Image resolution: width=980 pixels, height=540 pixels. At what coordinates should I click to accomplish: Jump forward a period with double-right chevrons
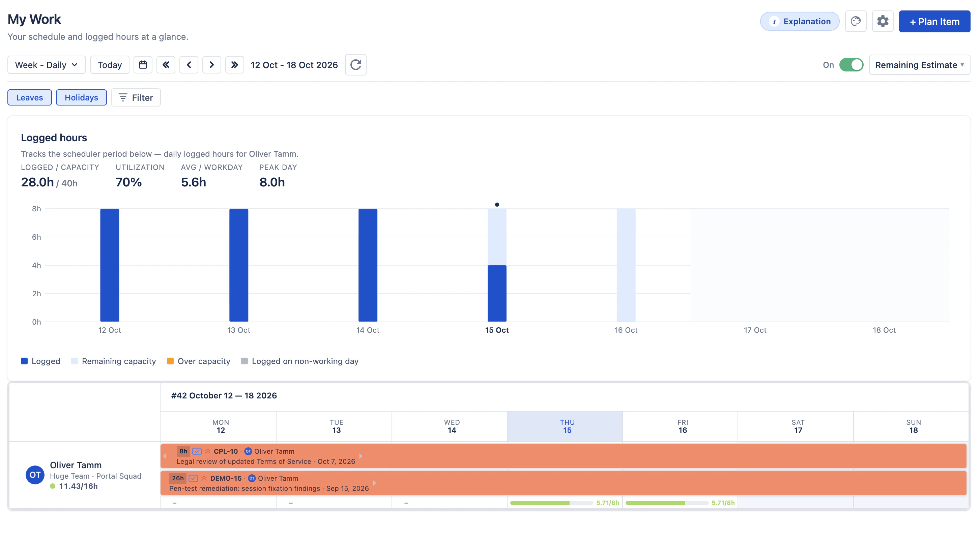(x=235, y=65)
